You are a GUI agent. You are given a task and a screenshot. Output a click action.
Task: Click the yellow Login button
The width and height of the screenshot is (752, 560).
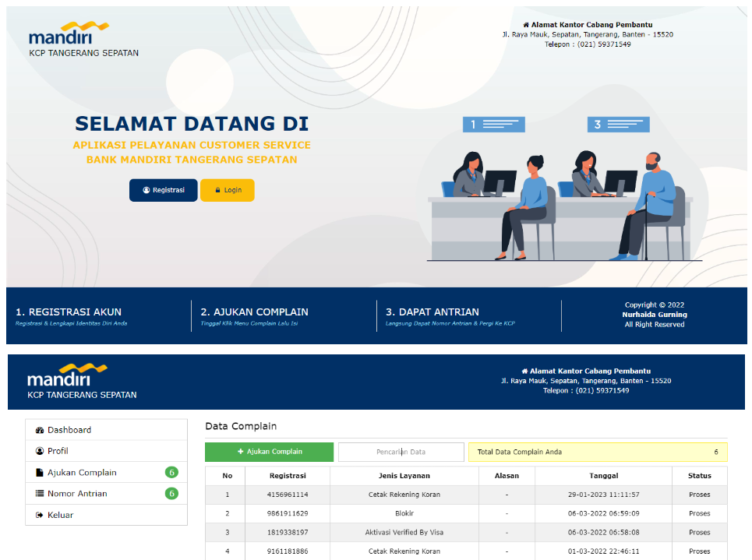click(x=228, y=190)
